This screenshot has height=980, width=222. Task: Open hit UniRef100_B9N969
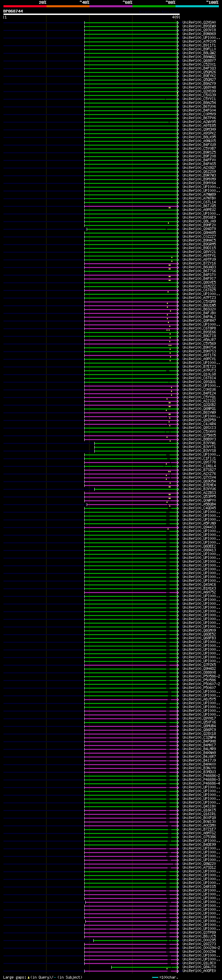point(199,34)
